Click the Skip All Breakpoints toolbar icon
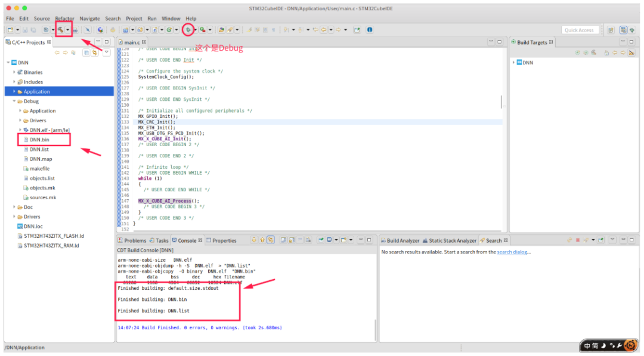This screenshot has width=644, height=356. tap(88, 30)
